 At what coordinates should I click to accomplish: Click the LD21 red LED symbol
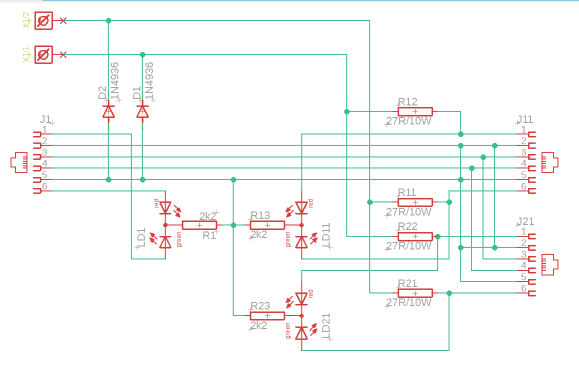pos(302,298)
